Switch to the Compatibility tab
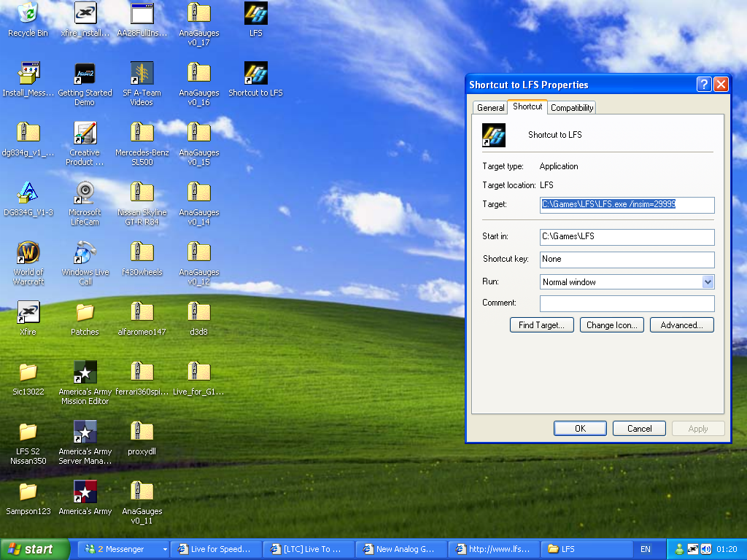Viewport: 747px width, 560px height. click(x=572, y=108)
